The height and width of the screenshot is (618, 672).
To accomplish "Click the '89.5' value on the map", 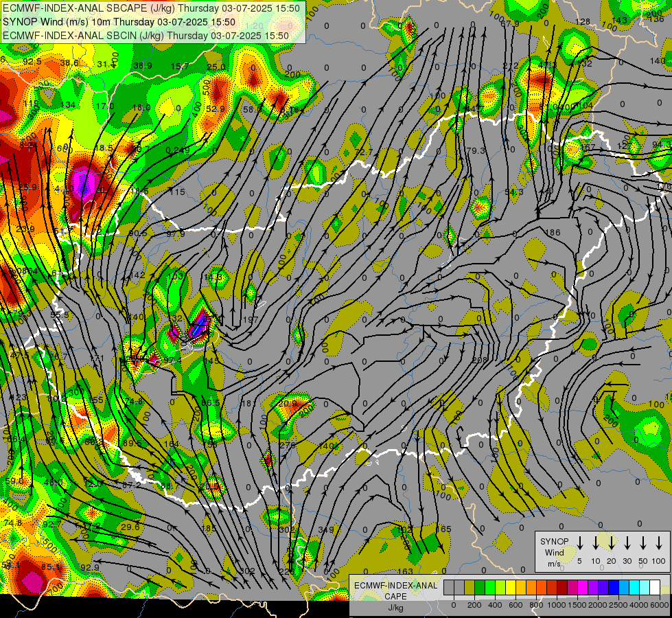I will click(x=132, y=443).
